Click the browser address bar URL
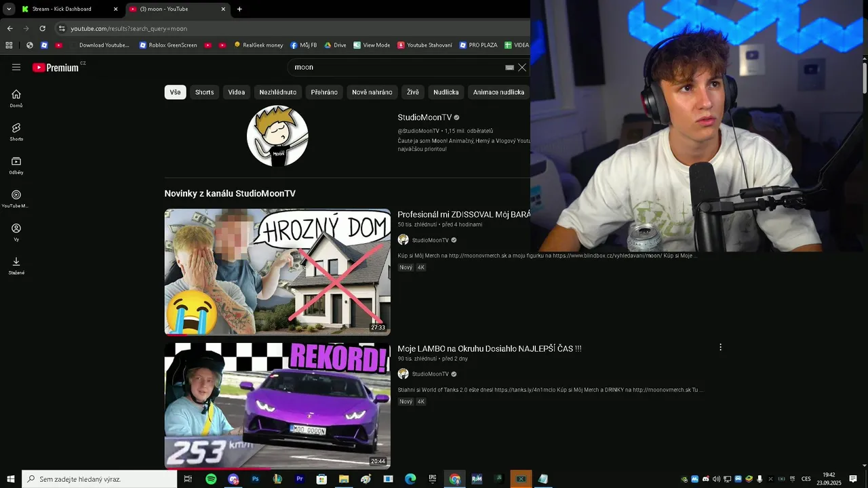The width and height of the screenshot is (868, 488). pos(129,28)
